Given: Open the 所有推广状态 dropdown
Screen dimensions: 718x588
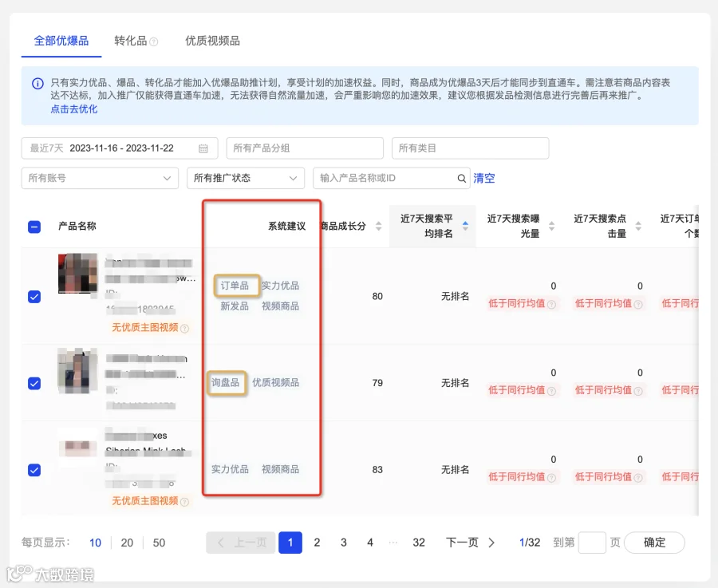Looking at the screenshot, I should click(246, 178).
